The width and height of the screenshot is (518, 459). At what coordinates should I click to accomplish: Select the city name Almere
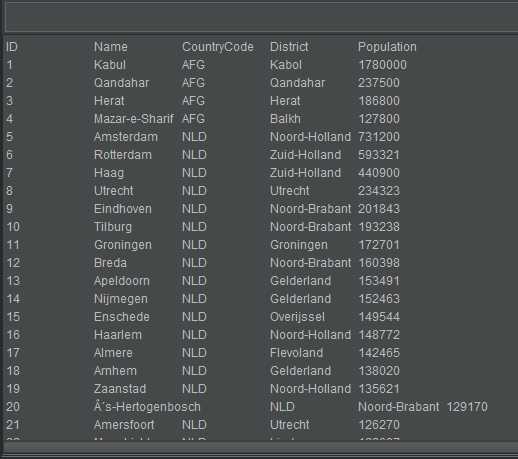tap(113, 353)
